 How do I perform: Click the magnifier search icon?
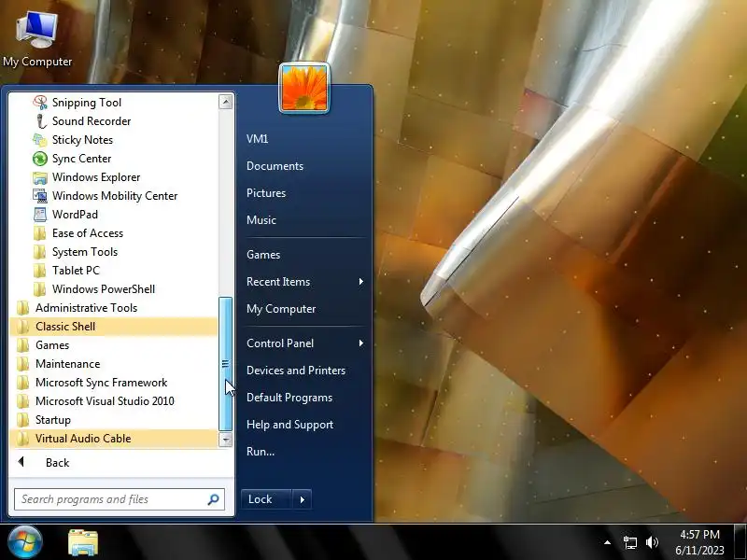point(213,499)
